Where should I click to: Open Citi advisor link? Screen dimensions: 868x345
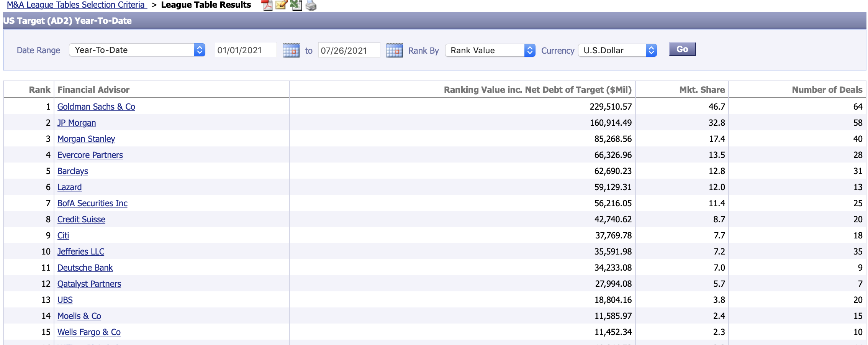[x=63, y=235]
